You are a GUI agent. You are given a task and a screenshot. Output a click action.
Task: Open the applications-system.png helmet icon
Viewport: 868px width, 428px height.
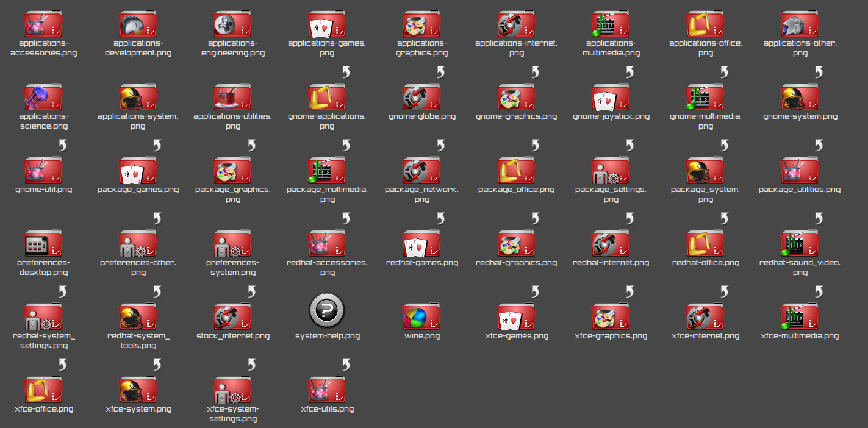tap(138, 98)
